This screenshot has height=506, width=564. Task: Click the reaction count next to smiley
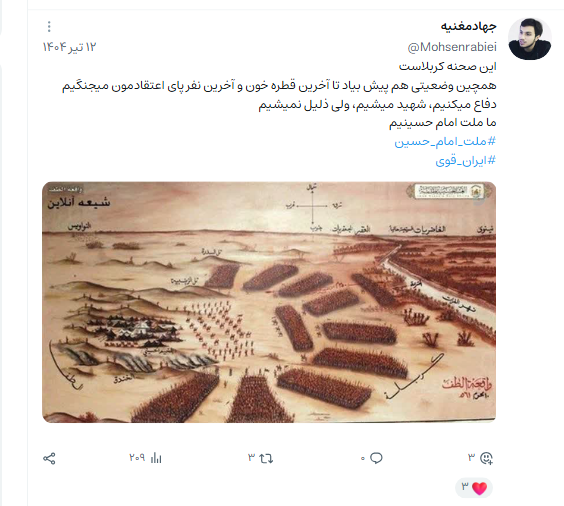[x=471, y=457]
